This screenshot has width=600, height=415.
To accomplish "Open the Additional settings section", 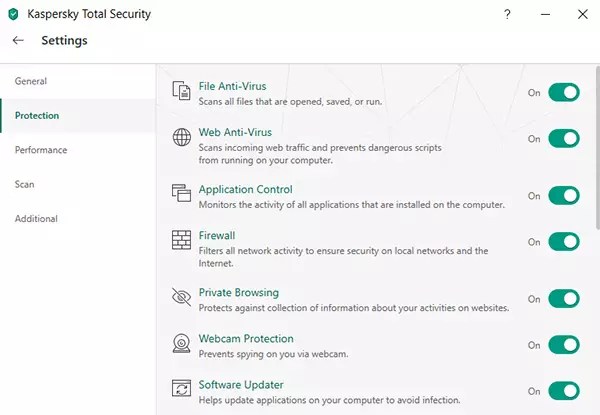I will [36, 218].
